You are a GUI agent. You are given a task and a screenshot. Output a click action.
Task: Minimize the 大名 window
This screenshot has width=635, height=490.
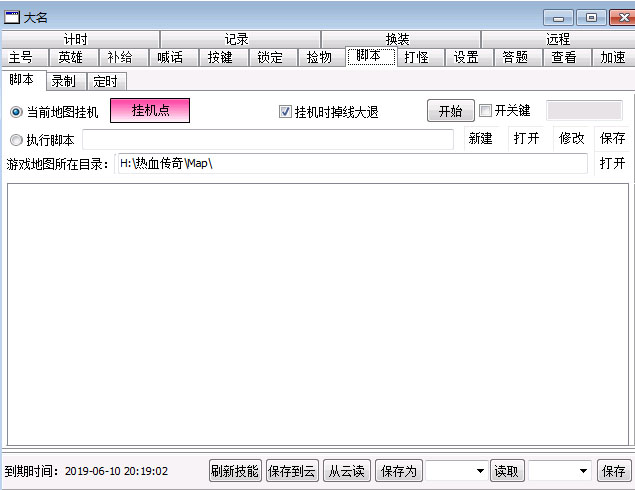coord(558,17)
